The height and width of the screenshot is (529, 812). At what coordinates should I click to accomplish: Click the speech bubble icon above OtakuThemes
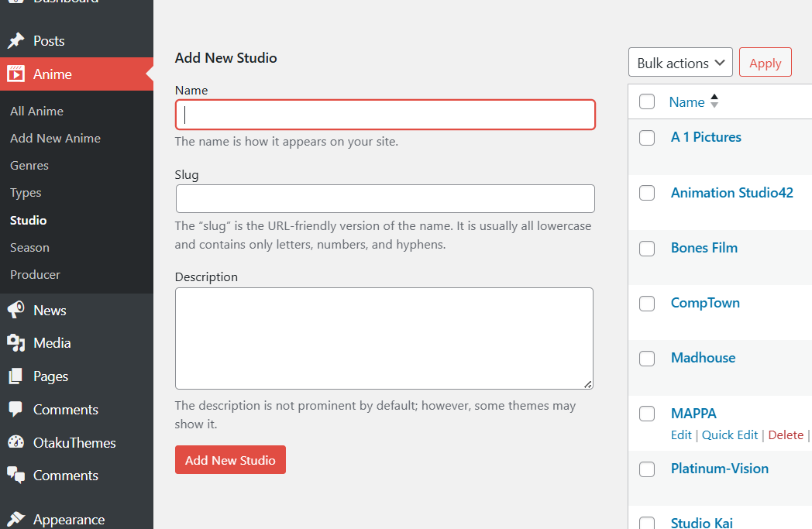click(15, 410)
